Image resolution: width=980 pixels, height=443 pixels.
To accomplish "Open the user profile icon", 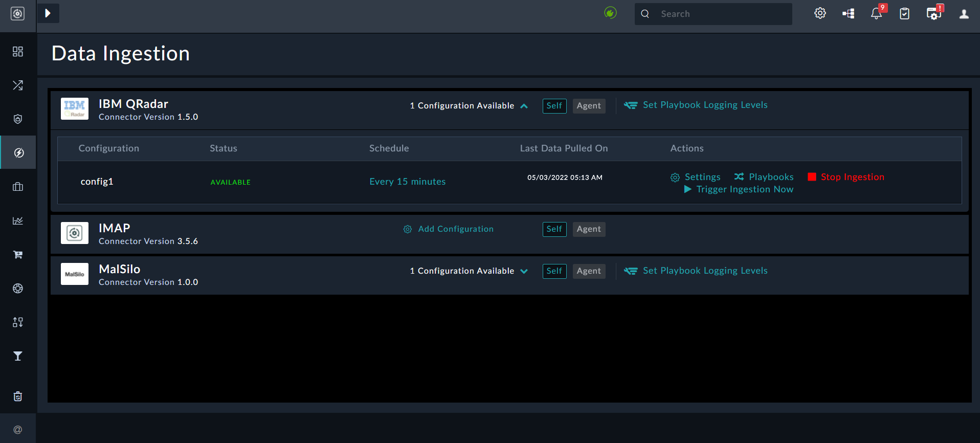I will [964, 14].
